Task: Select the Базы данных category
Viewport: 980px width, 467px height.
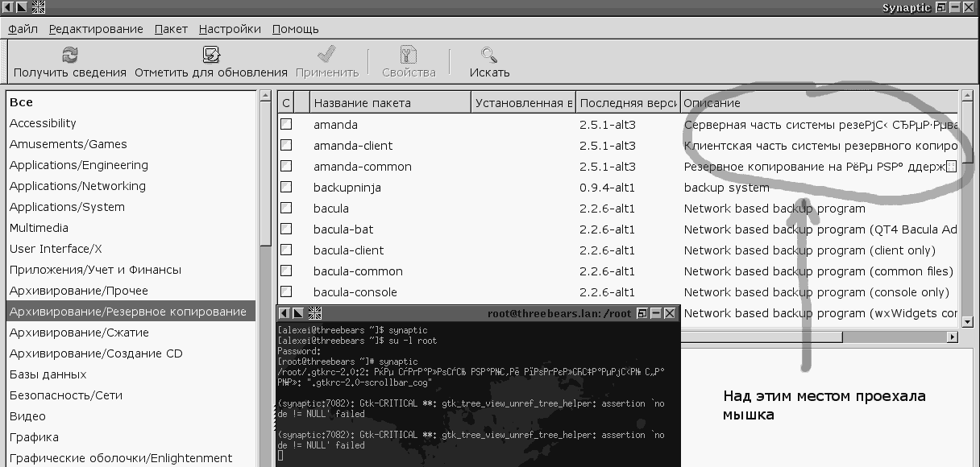Action: point(48,374)
